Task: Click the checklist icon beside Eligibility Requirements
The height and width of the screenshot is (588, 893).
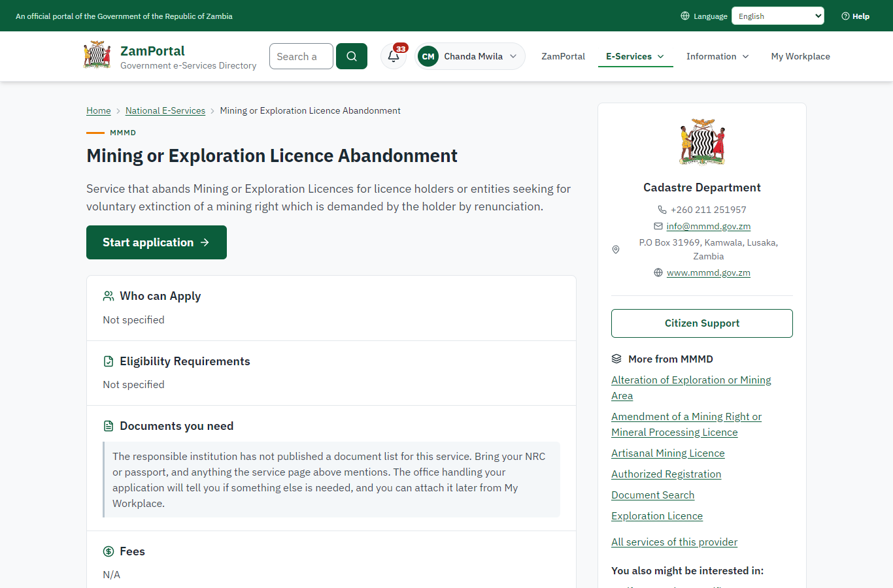Action: [x=109, y=361]
